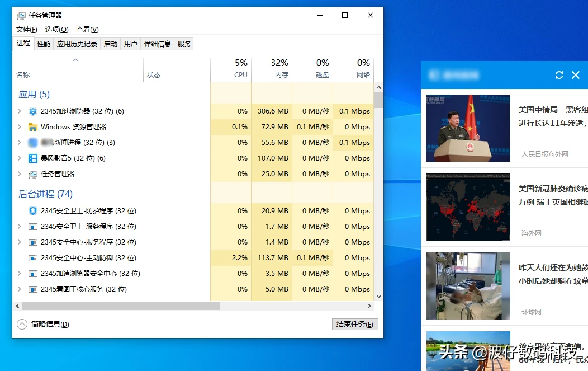The width and height of the screenshot is (588, 371).
Task: Open the 美国中情局 news headline
Action: (x=553, y=116)
